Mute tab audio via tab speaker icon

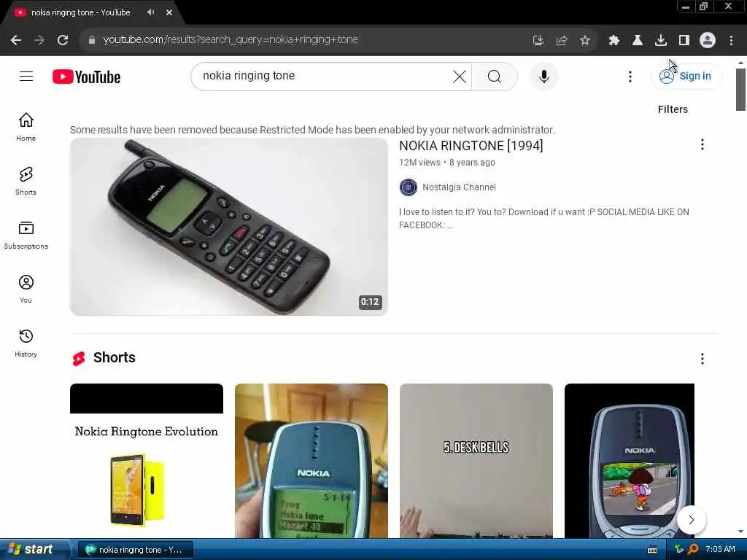[x=150, y=12]
